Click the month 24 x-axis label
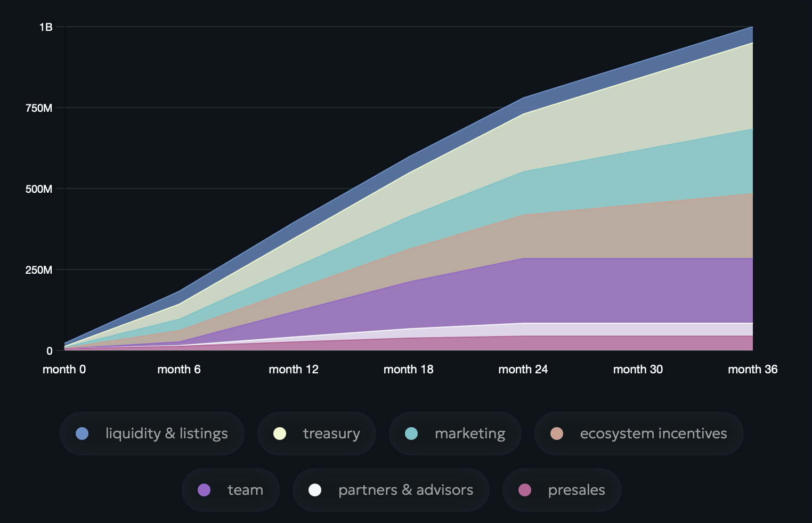 point(523,369)
